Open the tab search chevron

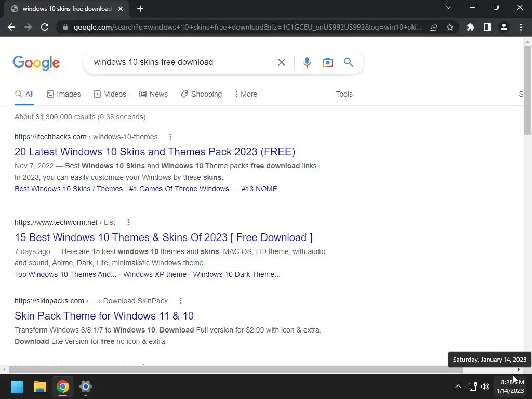(x=448, y=7)
